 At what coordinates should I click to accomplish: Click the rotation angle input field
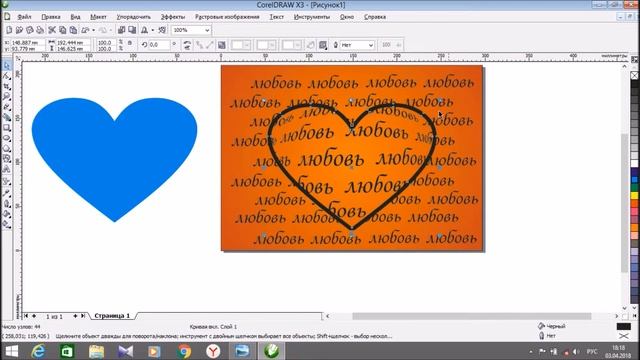159,45
